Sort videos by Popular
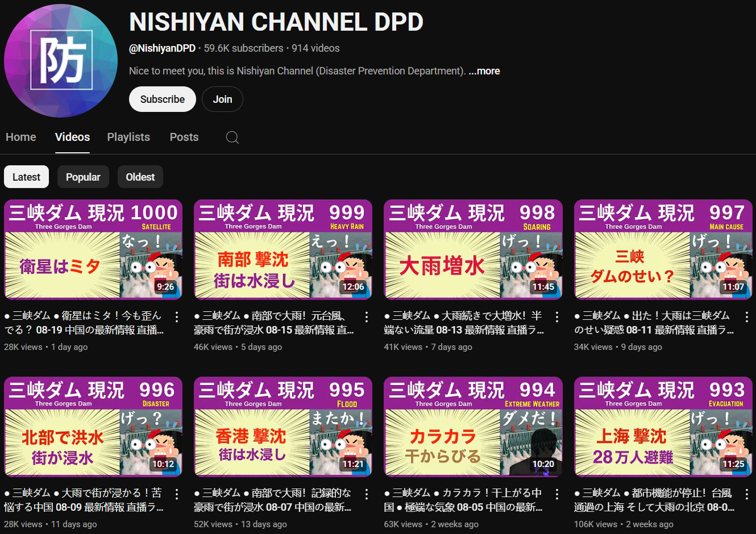 pos(83,177)
